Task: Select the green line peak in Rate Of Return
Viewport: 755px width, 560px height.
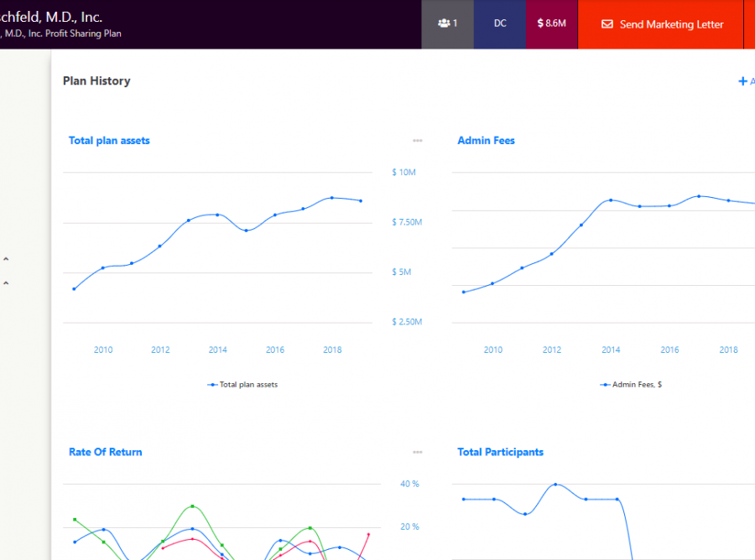Action: [x=193, y=506]
